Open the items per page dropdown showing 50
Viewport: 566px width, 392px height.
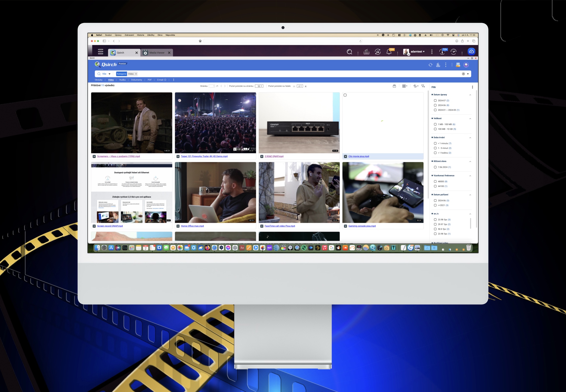click(259, 86)
